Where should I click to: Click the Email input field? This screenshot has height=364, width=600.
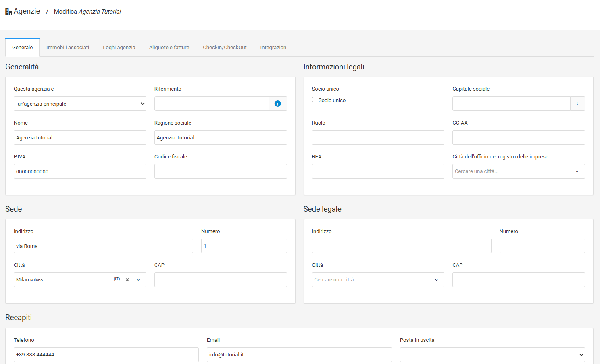pyautogui.click(x=299, y=355)
